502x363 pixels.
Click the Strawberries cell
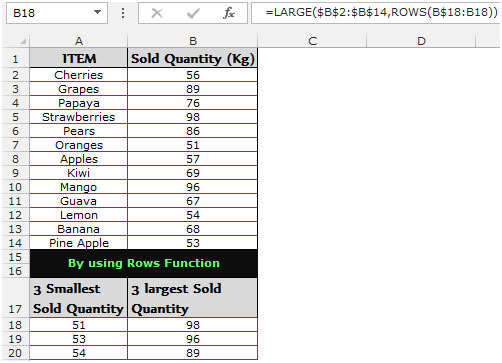[79, 117]
